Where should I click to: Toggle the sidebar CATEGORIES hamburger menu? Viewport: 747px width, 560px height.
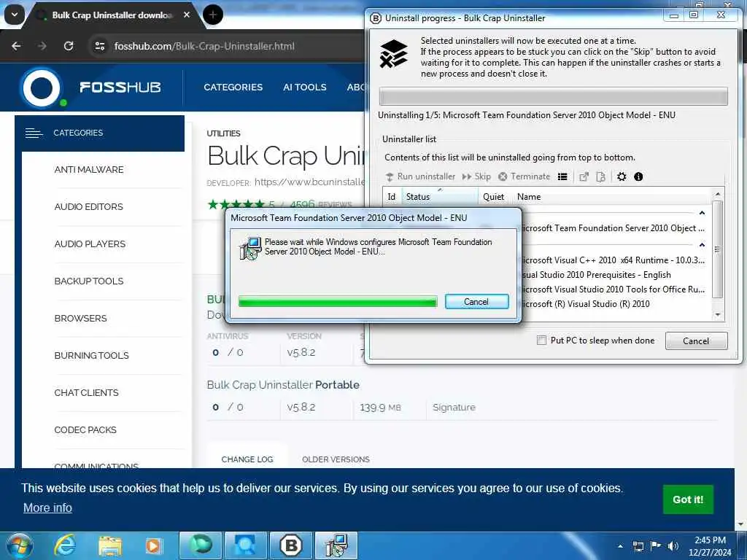[34, 133]
